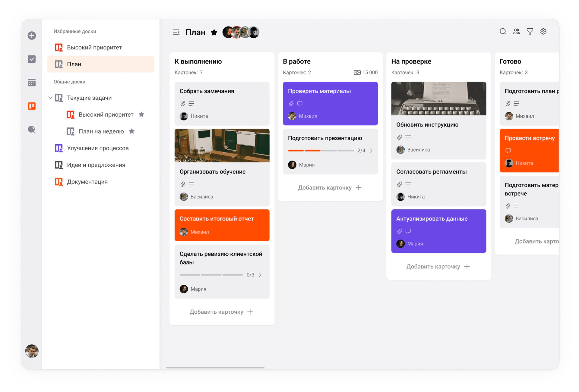Toggle the star for Высокий приоритет board
Image resolution: width=579 pixels, height=392 pixels.
pyautogui.click(x=141, y=114)
